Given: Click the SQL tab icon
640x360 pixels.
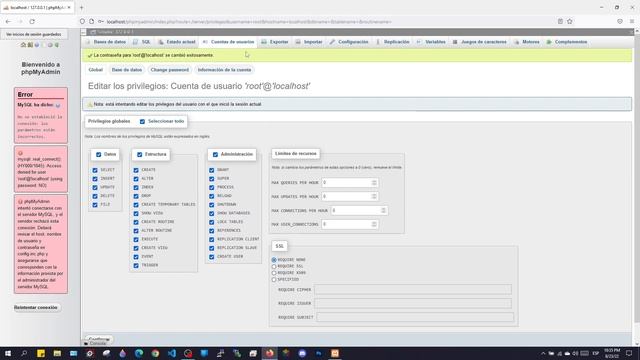Looking at the screenshot, I should click(x=136, y=42).
